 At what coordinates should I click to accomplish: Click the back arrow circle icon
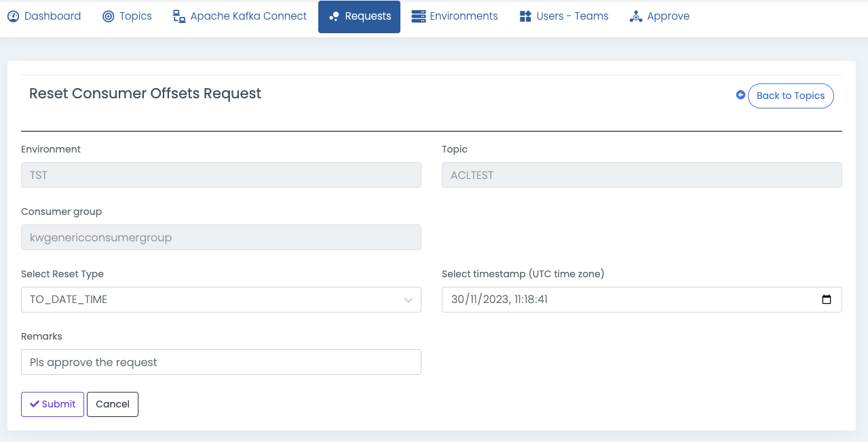click(740, 95)
